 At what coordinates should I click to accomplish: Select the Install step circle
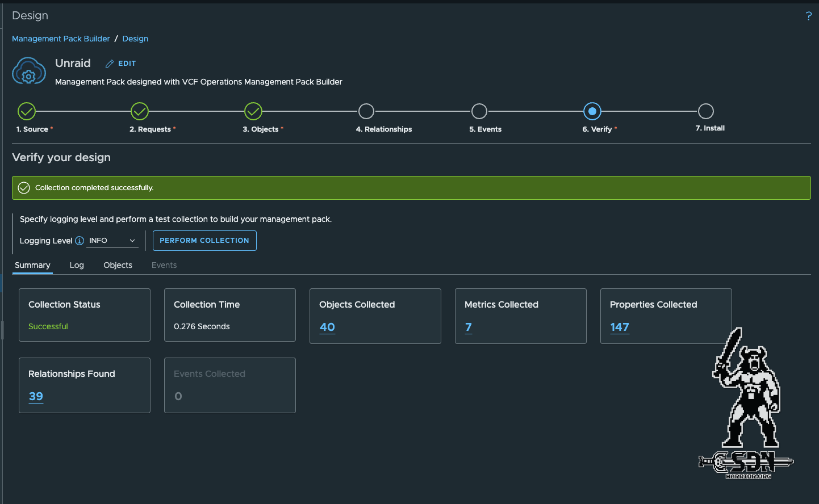[706, 111]
